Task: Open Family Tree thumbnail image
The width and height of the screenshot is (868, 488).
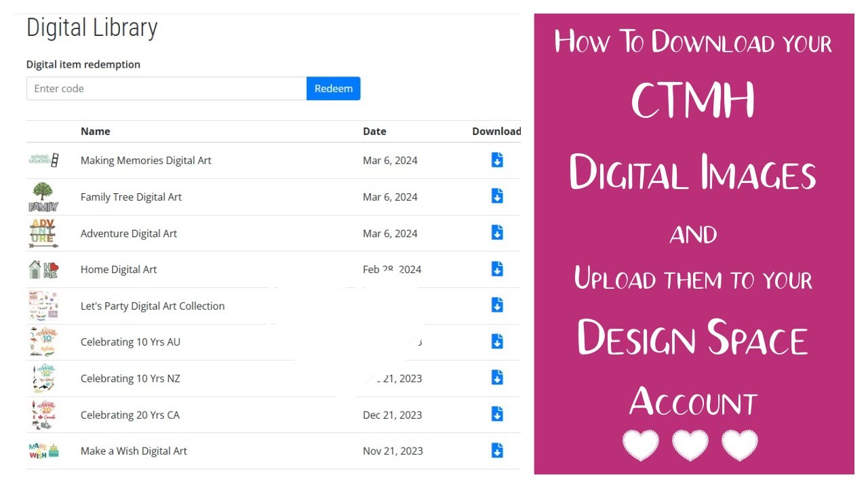Action: (43, 197)
